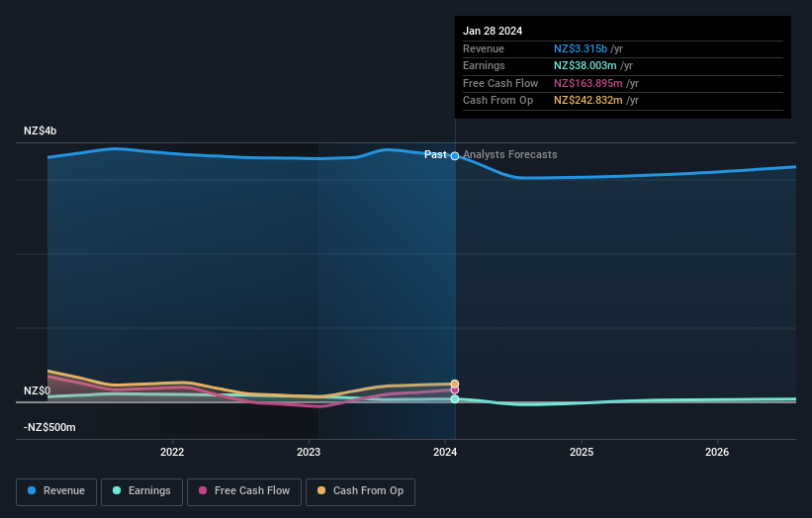Click the NZ$4b y-axis label

pyautogui.click(x=40, y=130)
